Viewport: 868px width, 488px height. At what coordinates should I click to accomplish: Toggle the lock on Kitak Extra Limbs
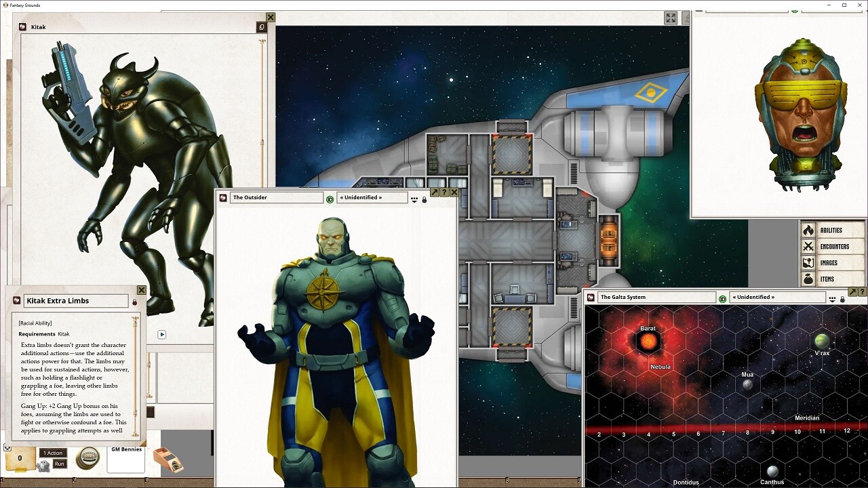click(134, 302)
